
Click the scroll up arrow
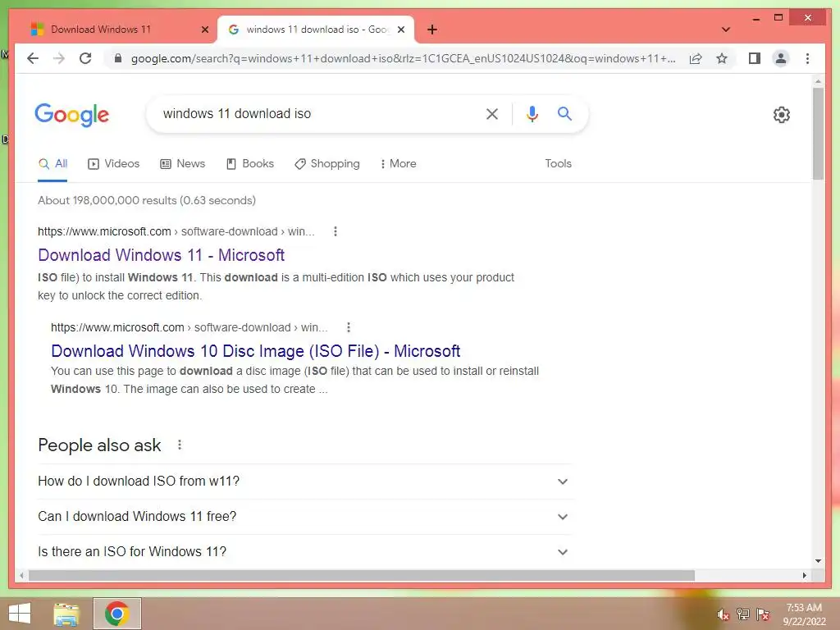(x=818, y=81)
